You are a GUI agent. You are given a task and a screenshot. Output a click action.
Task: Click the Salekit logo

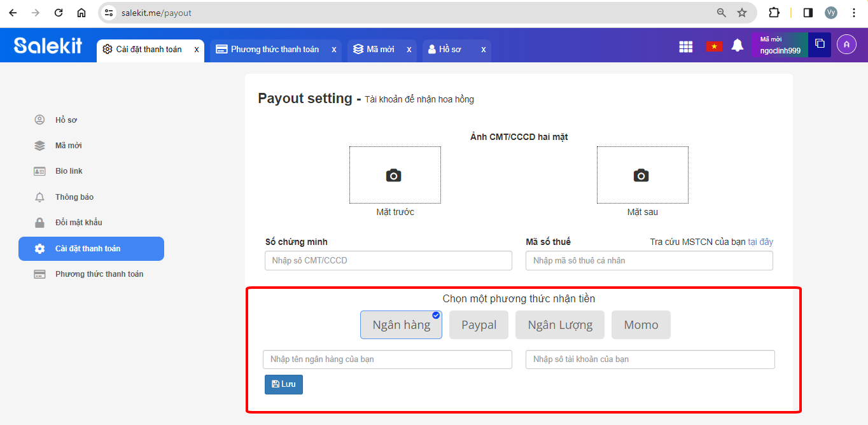[48, 45]
